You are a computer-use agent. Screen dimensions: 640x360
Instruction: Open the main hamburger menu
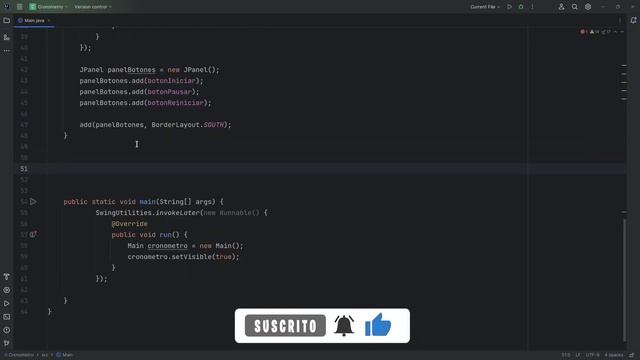(19, 7)
